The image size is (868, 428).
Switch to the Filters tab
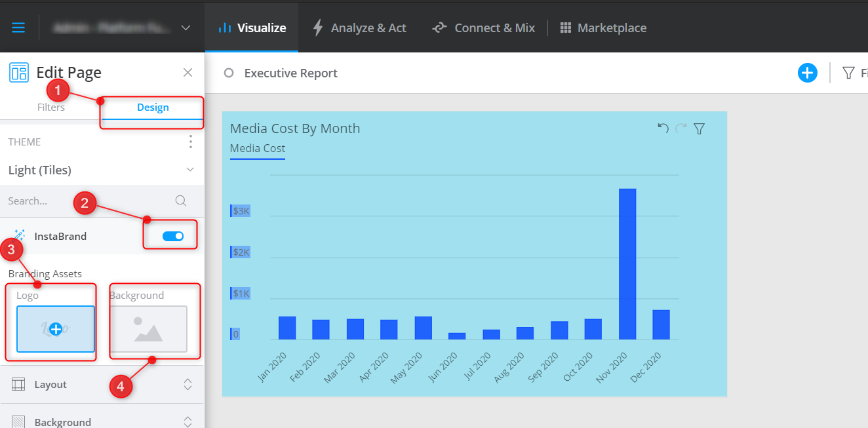50,106
